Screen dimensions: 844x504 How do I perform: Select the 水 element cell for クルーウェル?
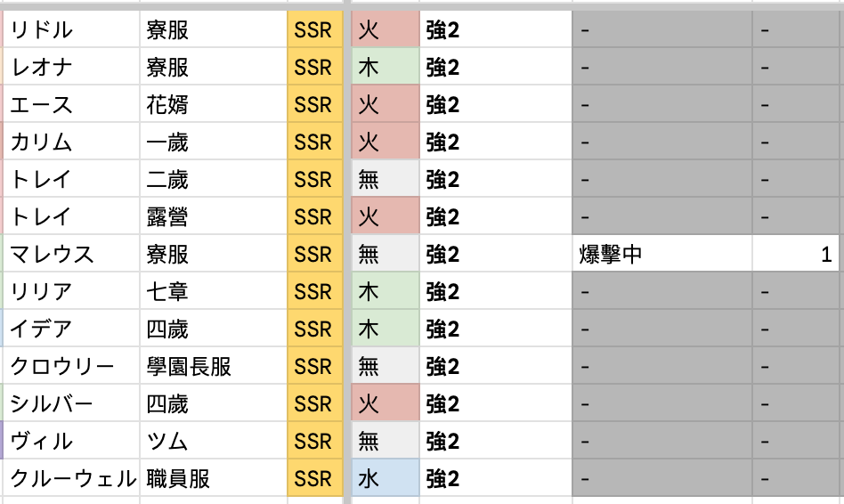[385, 478]
